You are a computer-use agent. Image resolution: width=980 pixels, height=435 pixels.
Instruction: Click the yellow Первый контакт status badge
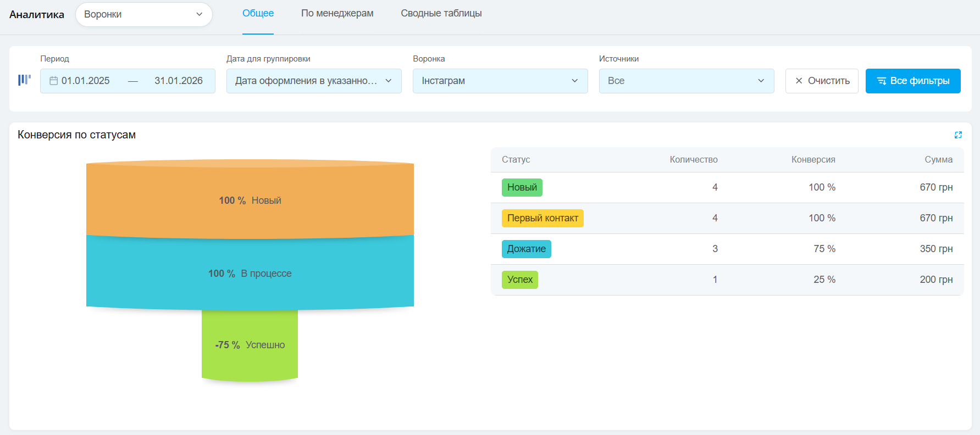(x=542, y=218)
